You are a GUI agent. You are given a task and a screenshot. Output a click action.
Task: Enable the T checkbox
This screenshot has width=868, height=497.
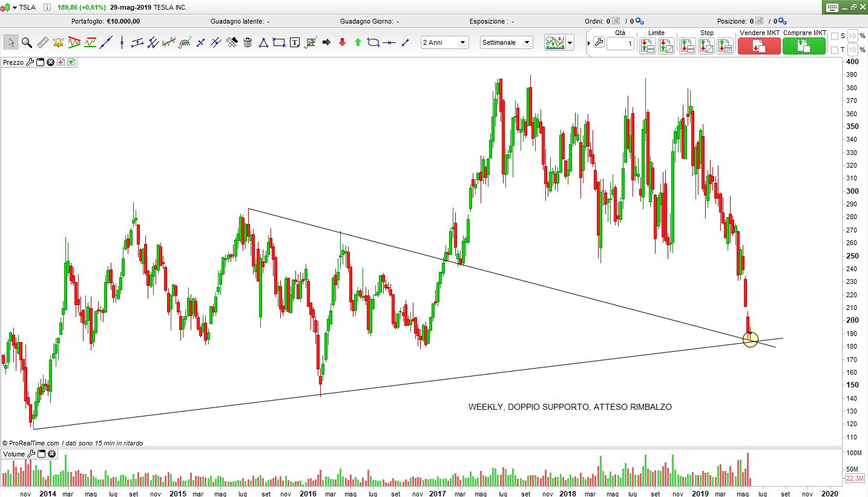pyautogui.click(x=835, y=50)
